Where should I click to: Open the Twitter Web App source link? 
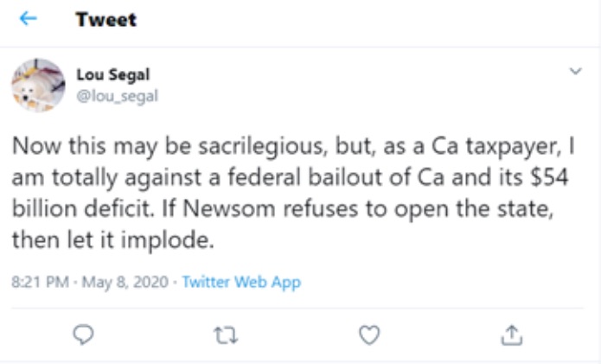tap(241, 282)
